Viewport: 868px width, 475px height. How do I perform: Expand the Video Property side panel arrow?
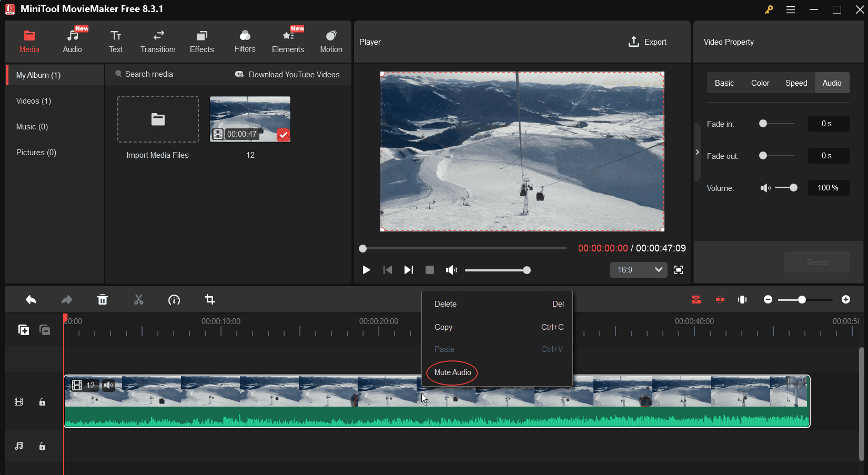tap(698, 152)
